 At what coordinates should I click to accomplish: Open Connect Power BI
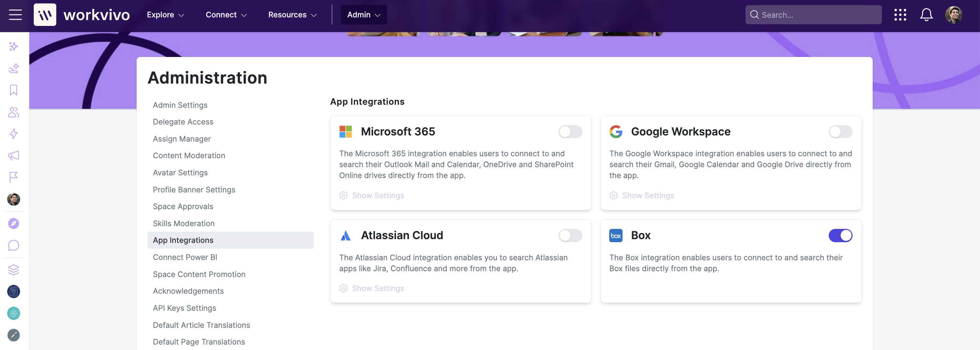tap(185, 258)
